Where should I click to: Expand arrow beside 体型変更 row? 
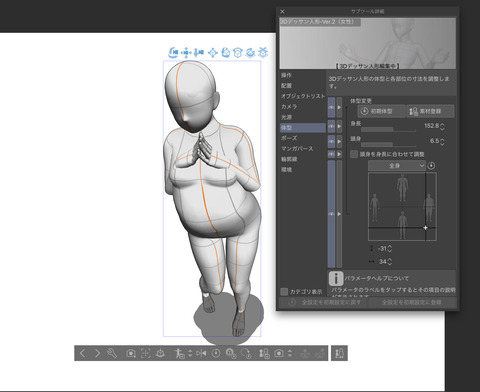pos(339,107)
